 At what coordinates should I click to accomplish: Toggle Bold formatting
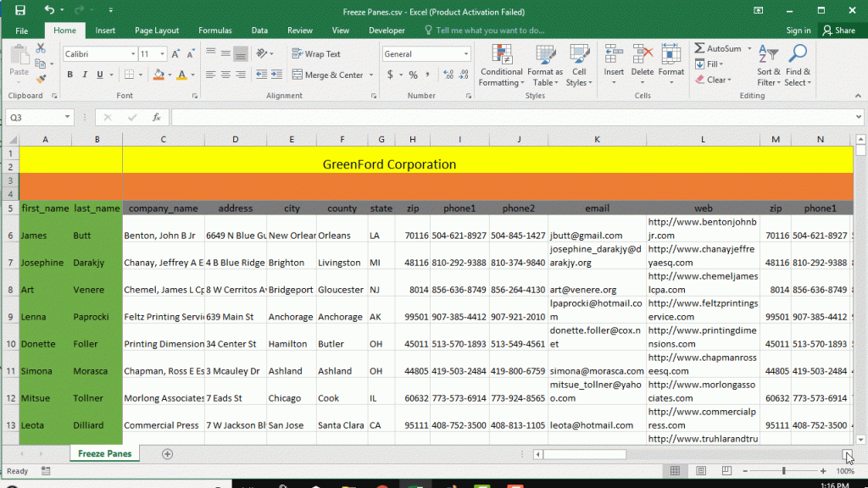[70, 75]
